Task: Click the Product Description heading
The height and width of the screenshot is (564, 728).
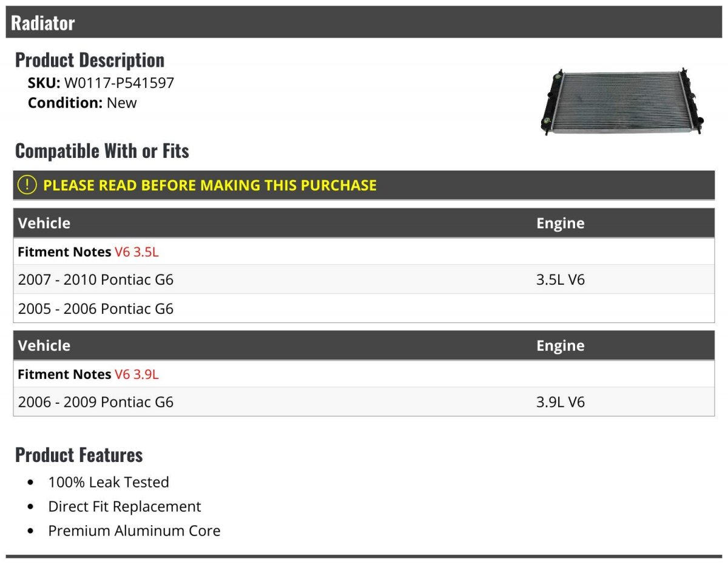Action: 90,60
